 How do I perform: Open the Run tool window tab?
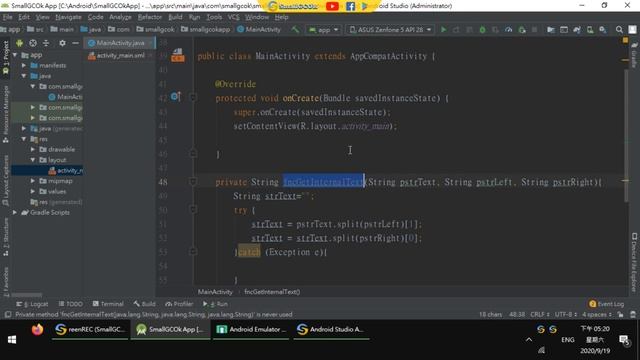(x=216, y=304)
